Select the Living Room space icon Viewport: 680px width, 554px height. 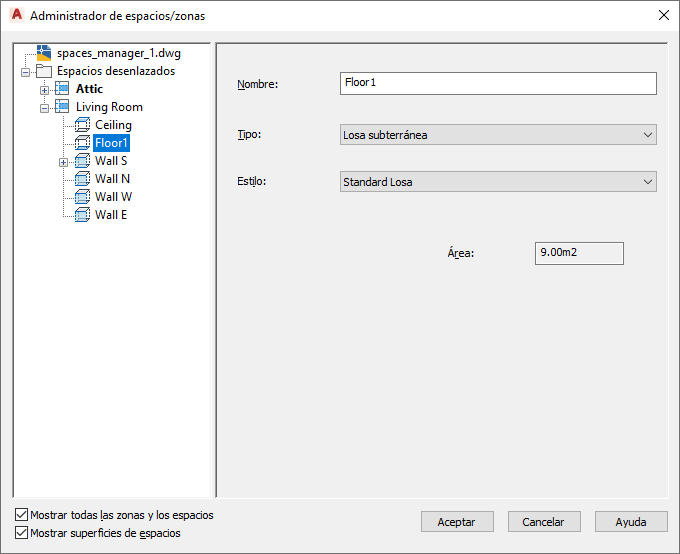[x=62, y=107]
